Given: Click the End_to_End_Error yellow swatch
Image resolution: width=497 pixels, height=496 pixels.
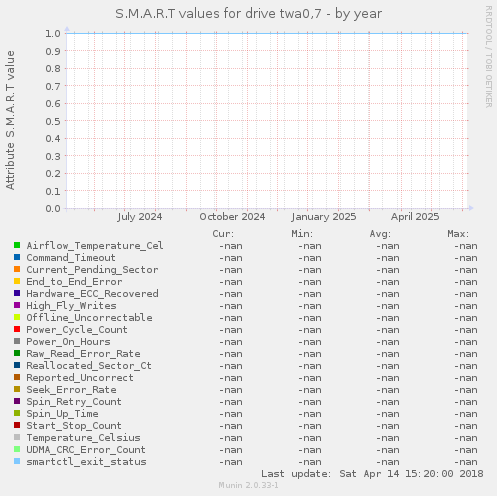Looking at the screenshot, I should tap(17, 281).
